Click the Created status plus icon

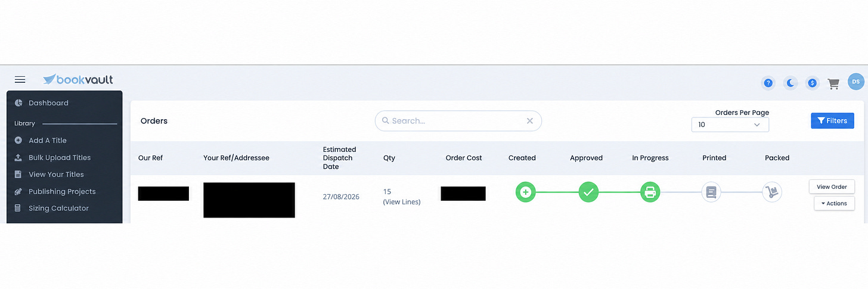click(x=526, y=192)
